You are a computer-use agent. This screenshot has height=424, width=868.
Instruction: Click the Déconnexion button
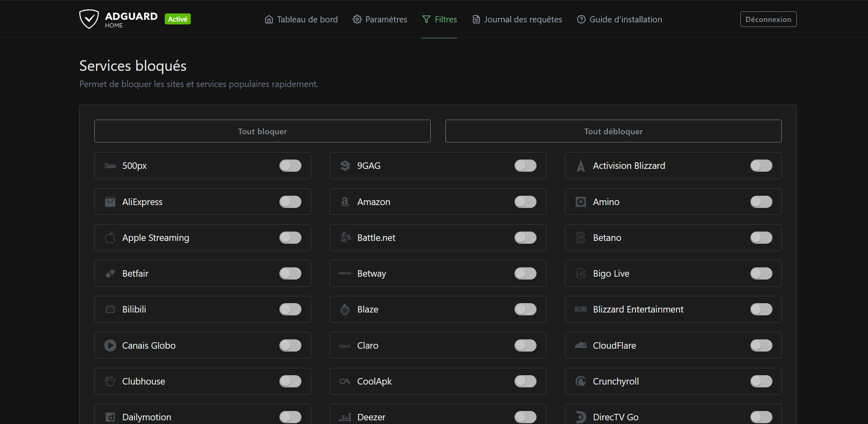[768, 19]
